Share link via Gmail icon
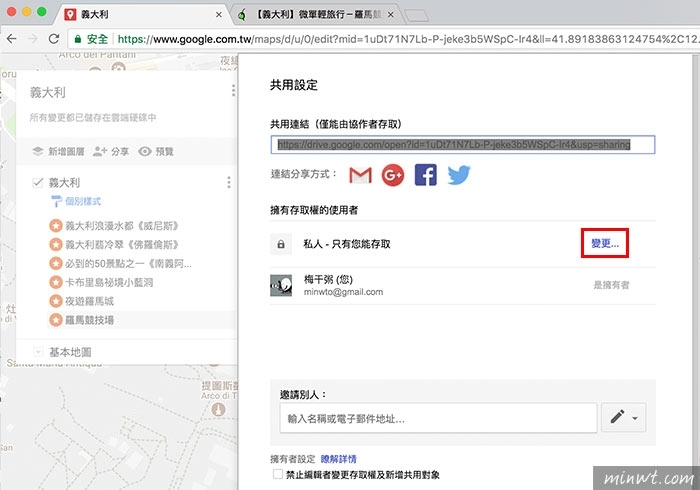Screen dimensions: 700x490 pyautogui.click(x=360, y=176)
